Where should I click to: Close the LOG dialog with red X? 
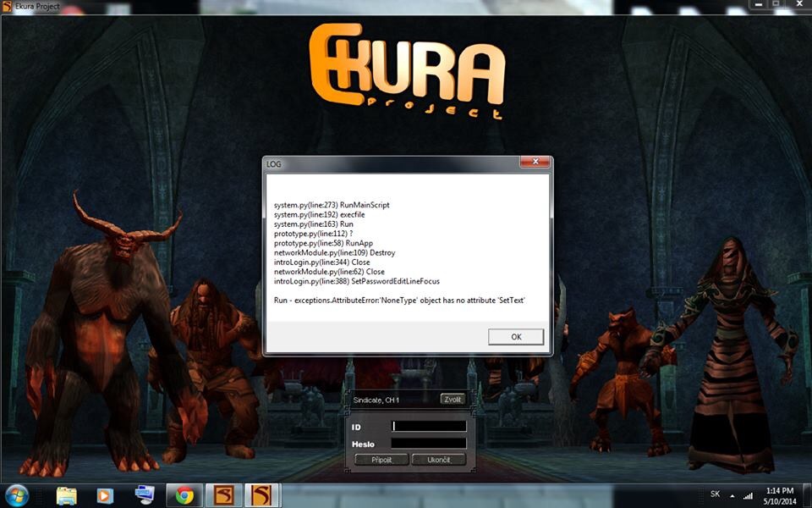(535, 163)
